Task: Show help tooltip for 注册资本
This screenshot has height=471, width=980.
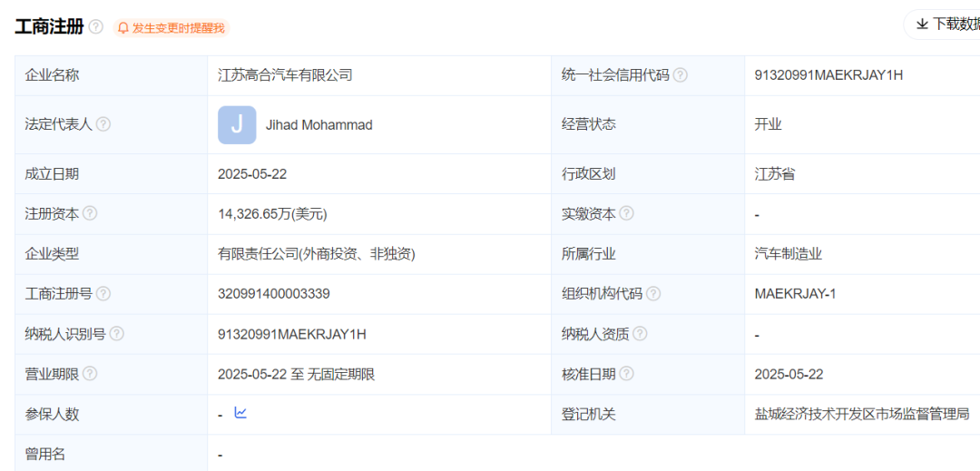Action: [90, 214]
